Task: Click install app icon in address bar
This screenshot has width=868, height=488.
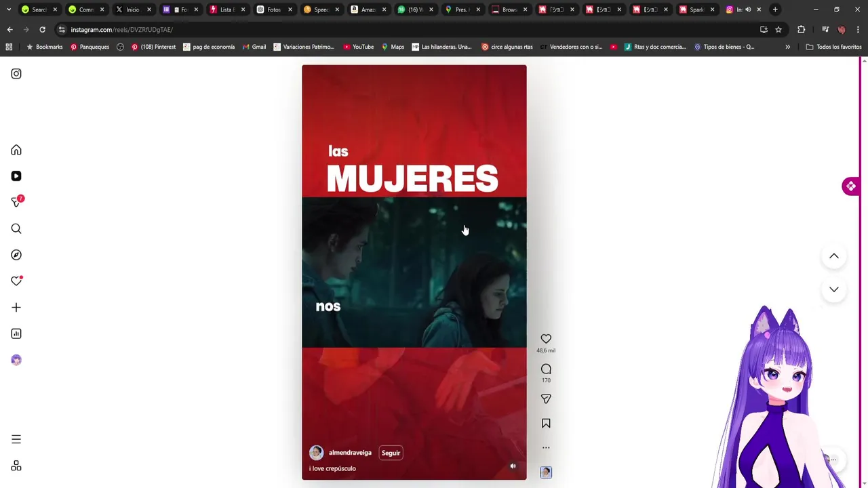Action: point(764,30)
